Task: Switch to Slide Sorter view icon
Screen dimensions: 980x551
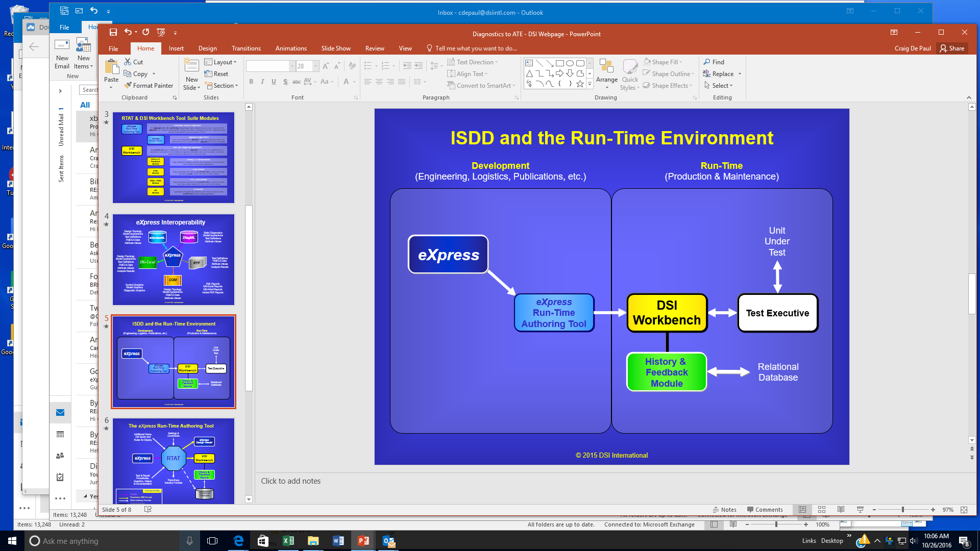Action: [822, 510]
